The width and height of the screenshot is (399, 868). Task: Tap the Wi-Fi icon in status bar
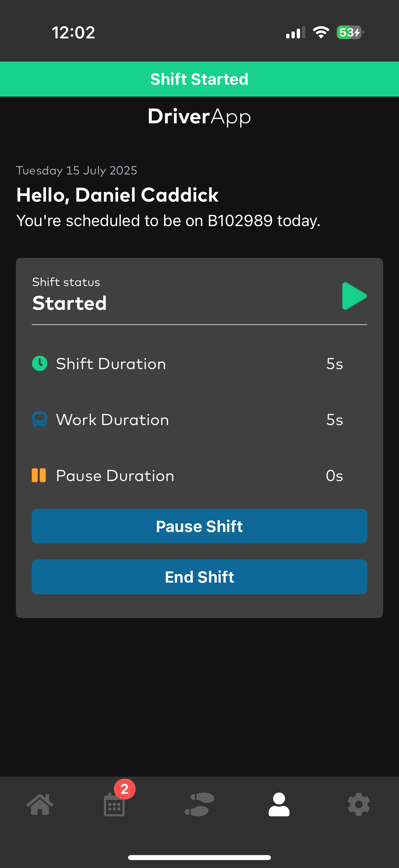(x=321, y=32)
